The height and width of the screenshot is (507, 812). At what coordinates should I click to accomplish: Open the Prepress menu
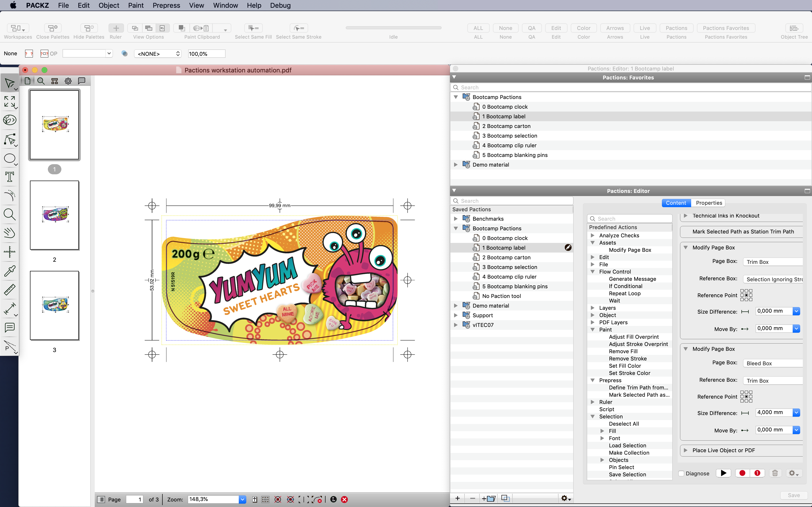pyautogui.click(x=166, y=5)
